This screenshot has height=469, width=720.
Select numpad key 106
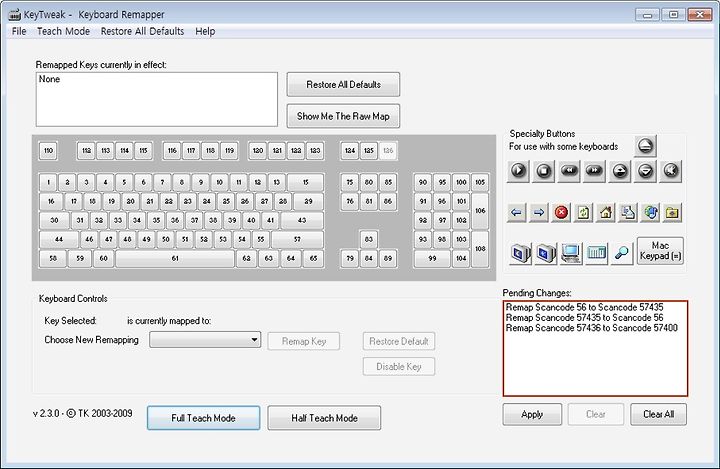(x=480, y=211)
